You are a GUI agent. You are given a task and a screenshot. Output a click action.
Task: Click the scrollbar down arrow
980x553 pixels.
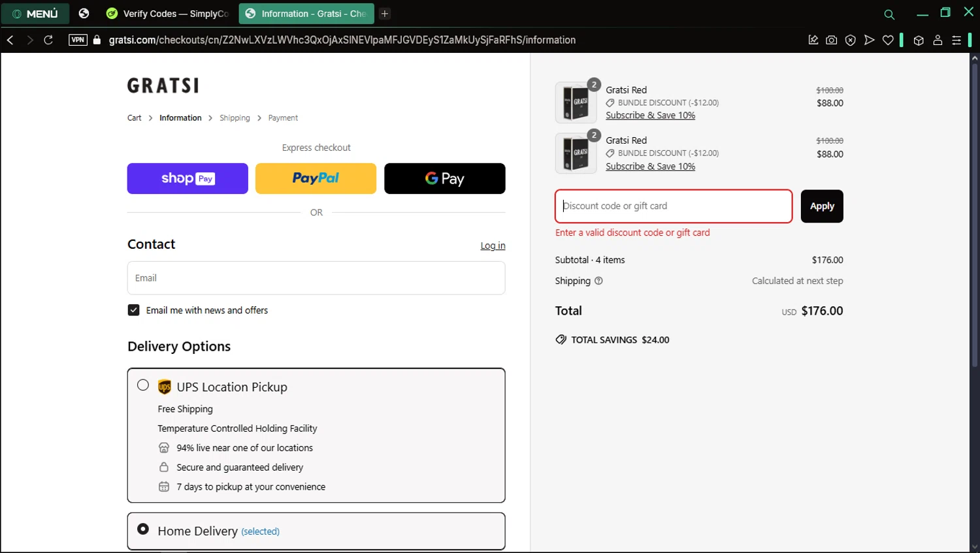point(975,547)
